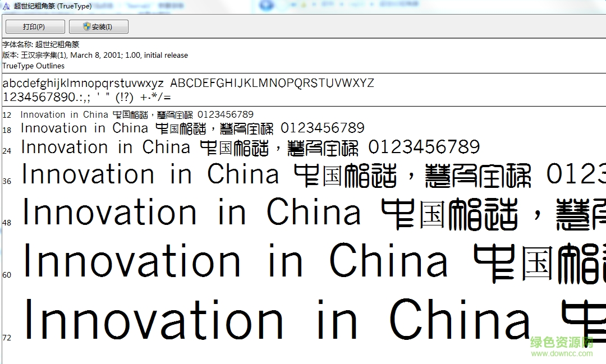
Task: Click the version line mentioning March 8, 2001
Action: 95,55
